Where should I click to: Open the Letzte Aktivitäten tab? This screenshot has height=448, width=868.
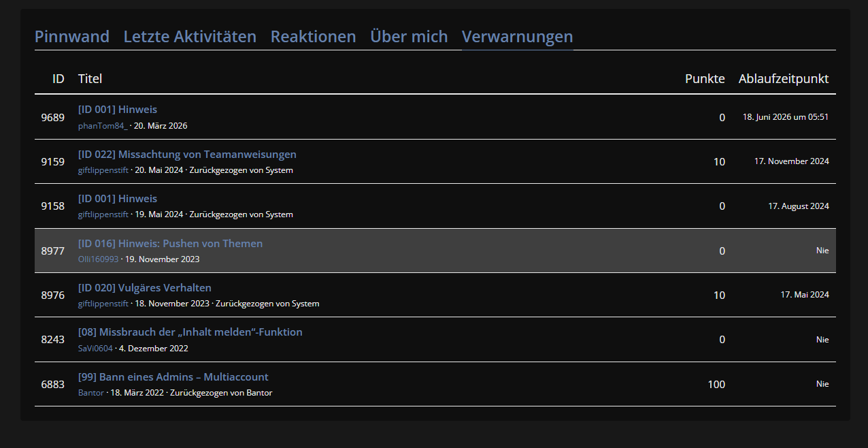click(x=190, y=36)
